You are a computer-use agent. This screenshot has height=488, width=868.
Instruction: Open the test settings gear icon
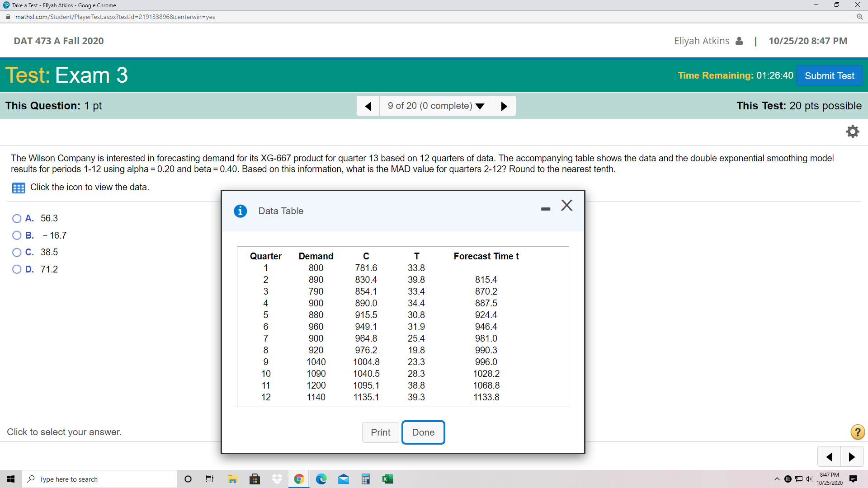852,131
